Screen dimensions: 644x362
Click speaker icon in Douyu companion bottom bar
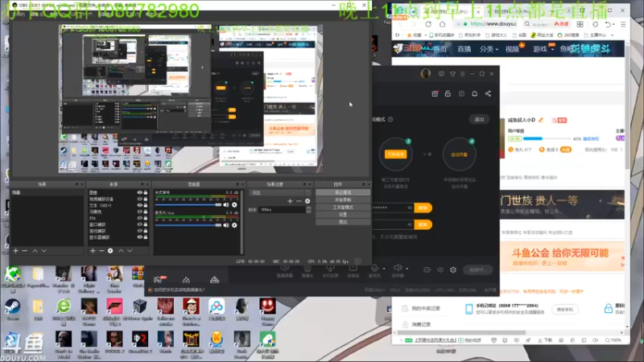pos(397,268)
